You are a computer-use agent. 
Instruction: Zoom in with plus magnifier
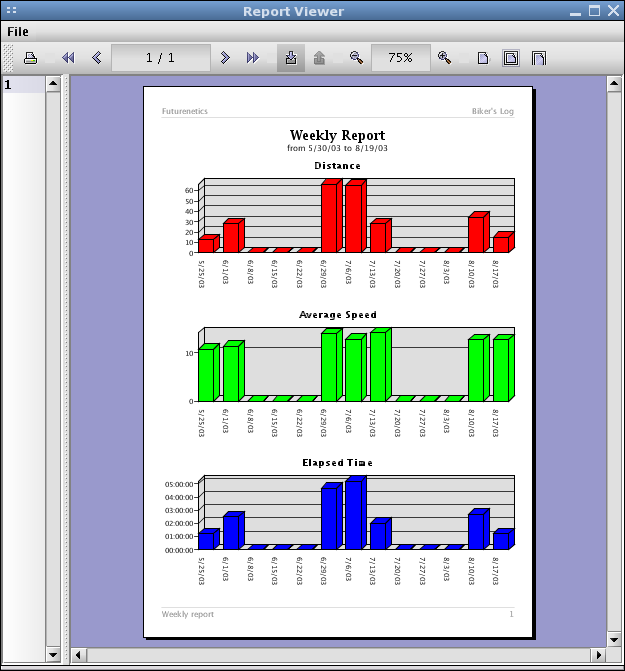[444, 58]
